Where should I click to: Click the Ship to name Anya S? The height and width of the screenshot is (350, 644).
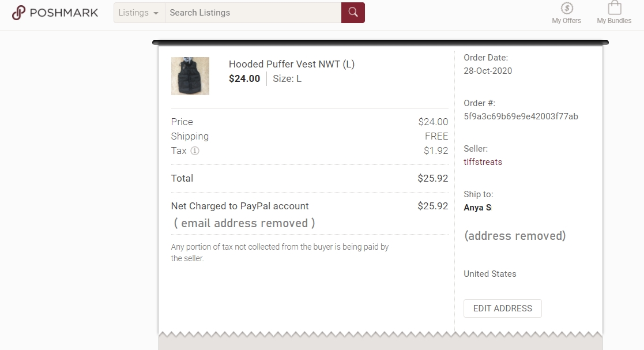477,207
